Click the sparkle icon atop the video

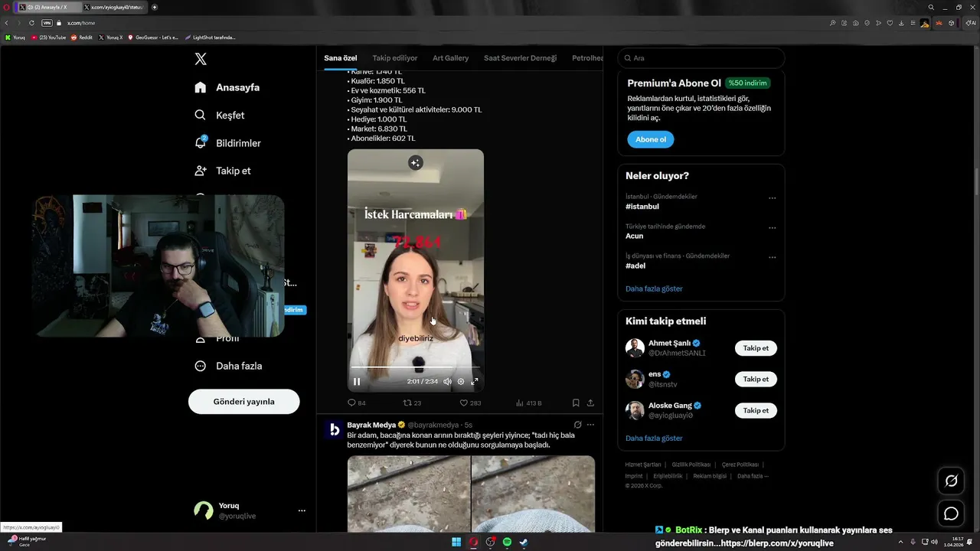pyautogui.click(x=415, y=163)
